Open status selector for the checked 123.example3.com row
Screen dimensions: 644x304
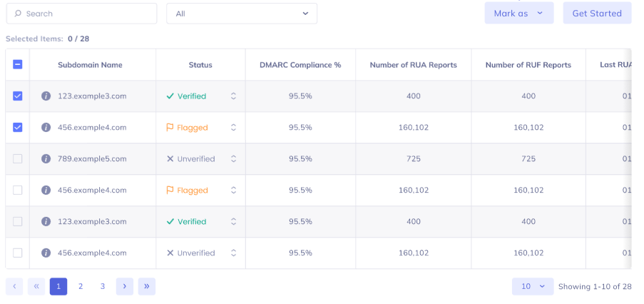point(233,96)
